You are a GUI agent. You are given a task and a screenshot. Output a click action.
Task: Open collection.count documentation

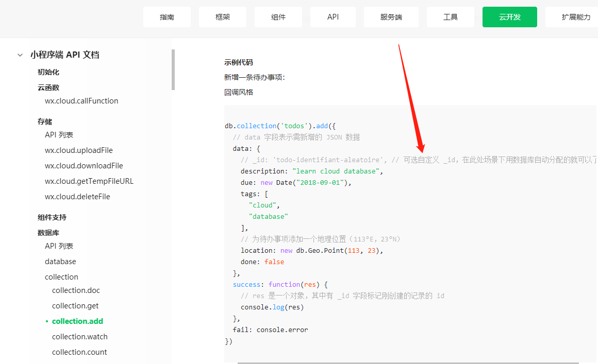[x=79, y=352]
